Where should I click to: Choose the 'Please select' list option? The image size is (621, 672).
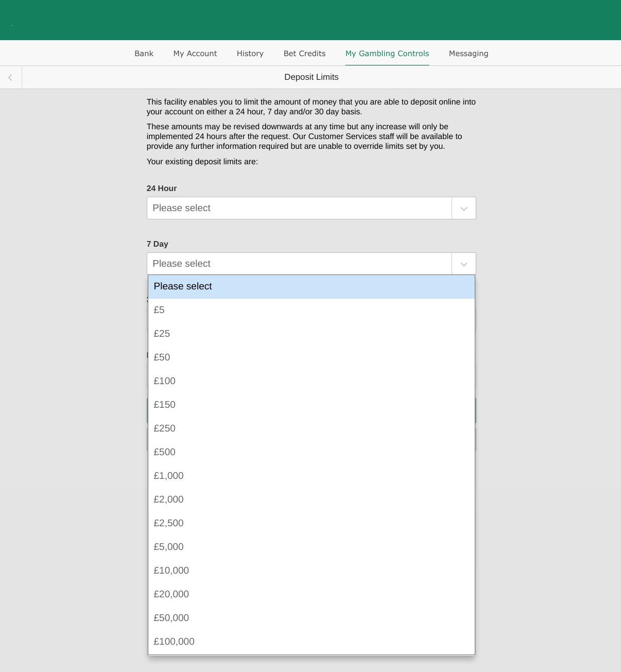312,286
